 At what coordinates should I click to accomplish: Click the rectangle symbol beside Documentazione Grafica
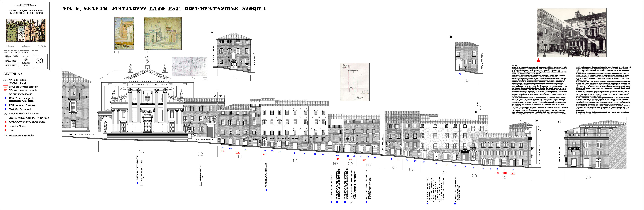[5, 136]
